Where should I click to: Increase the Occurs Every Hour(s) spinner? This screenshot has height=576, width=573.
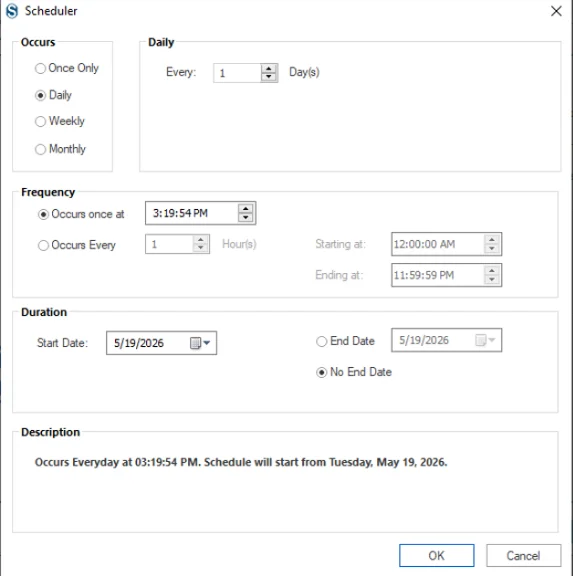click(x=201, y=240)
